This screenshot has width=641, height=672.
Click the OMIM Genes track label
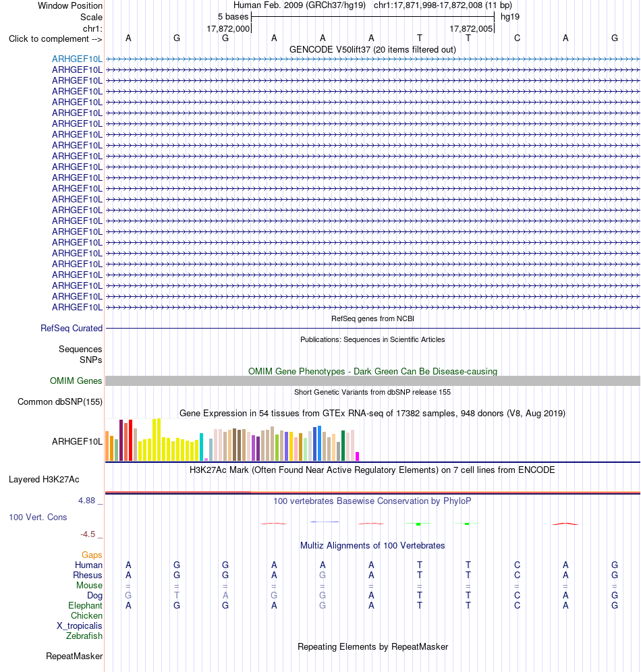pyautogui.click(x=76, y=381)
